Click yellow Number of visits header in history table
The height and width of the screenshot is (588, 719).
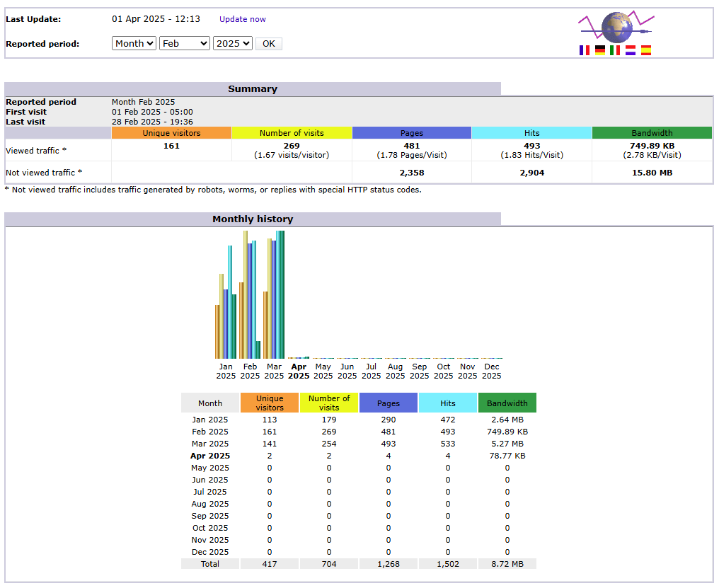point(329,403)
